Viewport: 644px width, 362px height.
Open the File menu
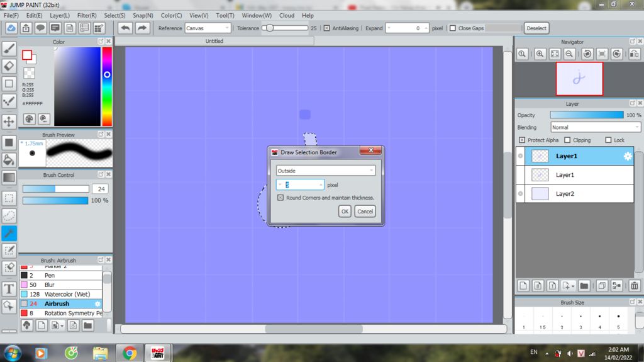(11, 16)
